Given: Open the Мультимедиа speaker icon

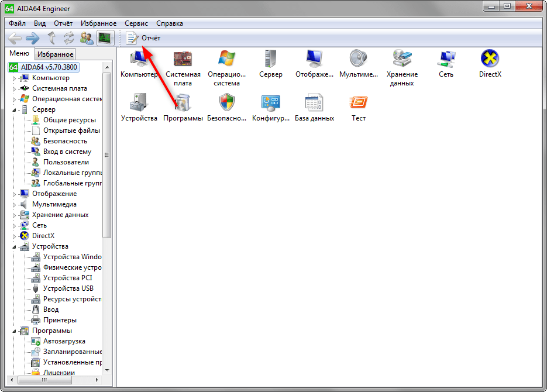Looking at the screenshot, I should click(358, 64).
